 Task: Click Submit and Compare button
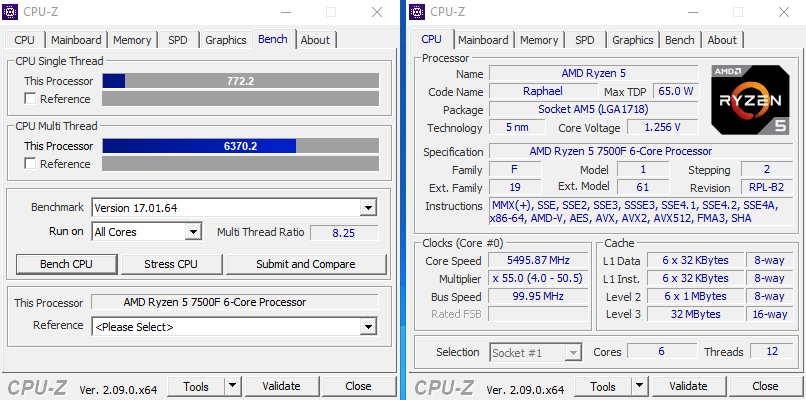coord(306,264)
